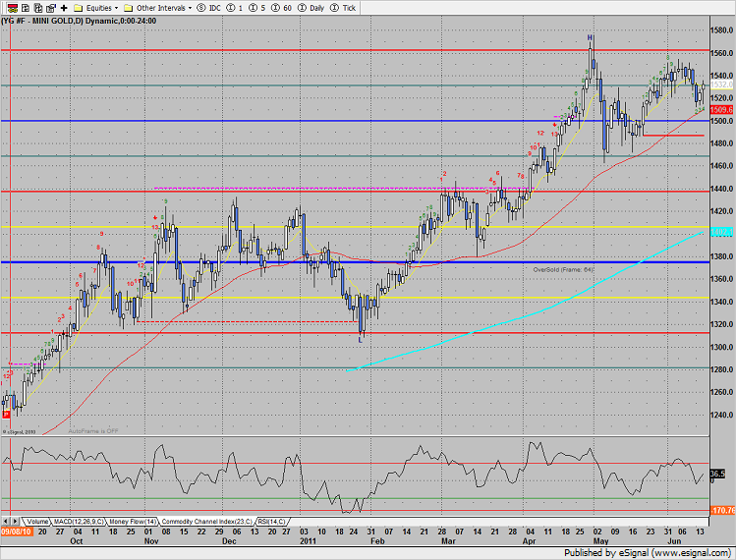Switch to the 60-minute interval

click(281, 8)
